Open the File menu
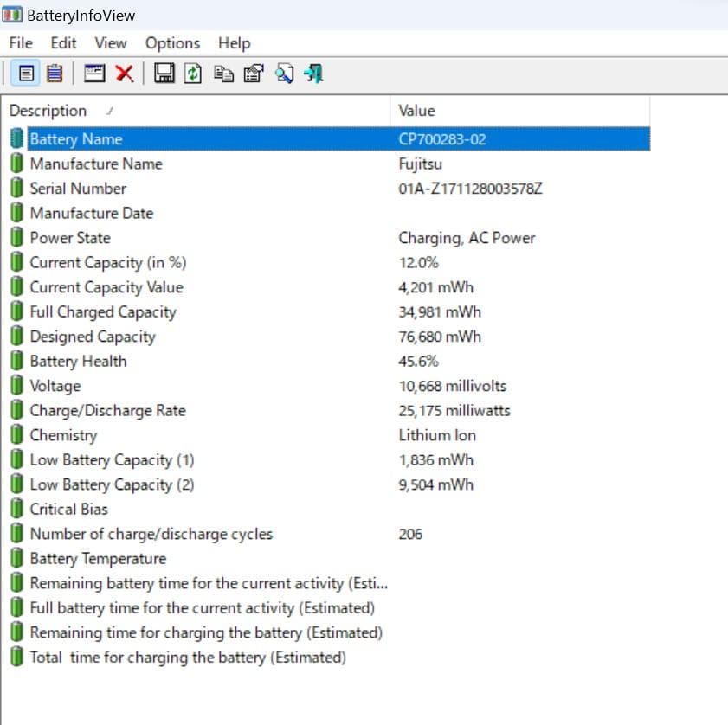This screenshot has height=725, width=728. (x=21, y=43)
